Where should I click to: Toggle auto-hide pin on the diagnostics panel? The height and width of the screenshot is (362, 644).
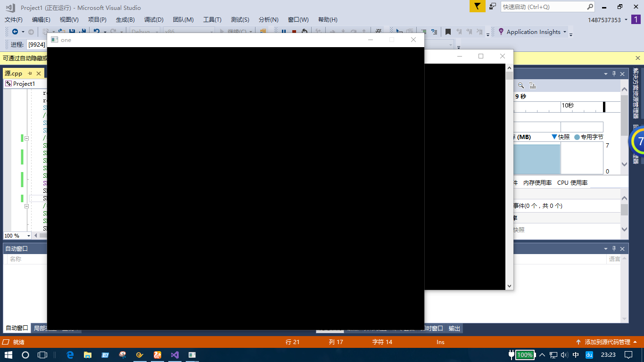(614, 74)
